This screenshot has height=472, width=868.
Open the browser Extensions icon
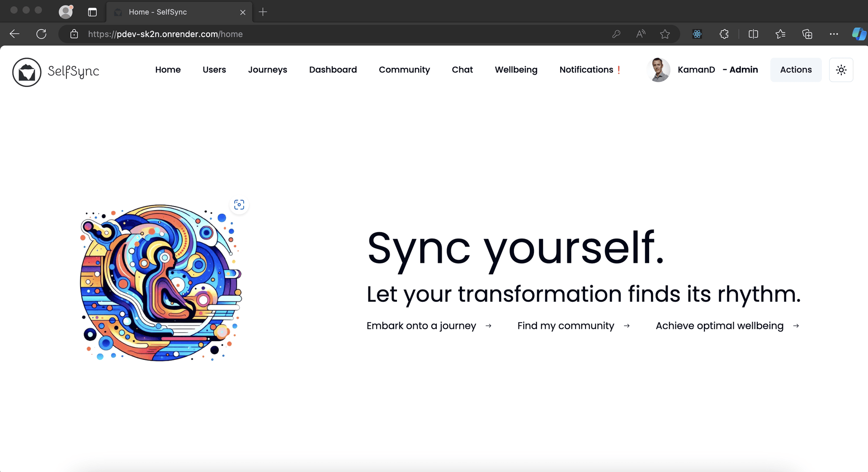pos(724,33)
